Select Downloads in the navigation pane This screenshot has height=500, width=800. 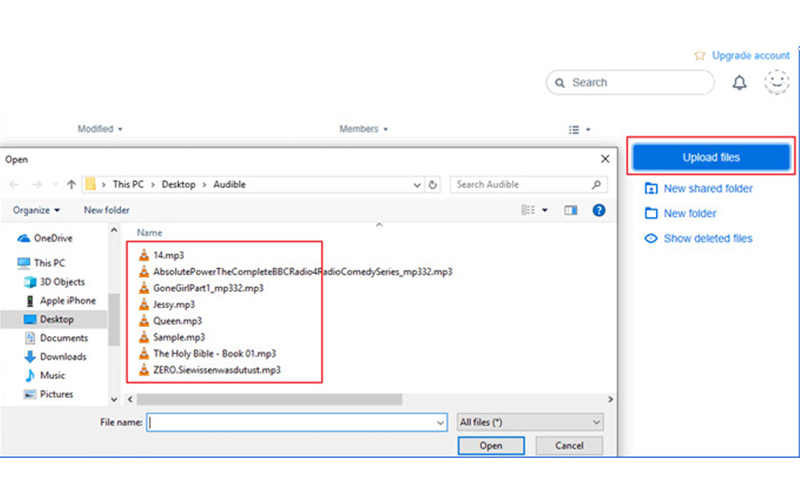[62, 357]
